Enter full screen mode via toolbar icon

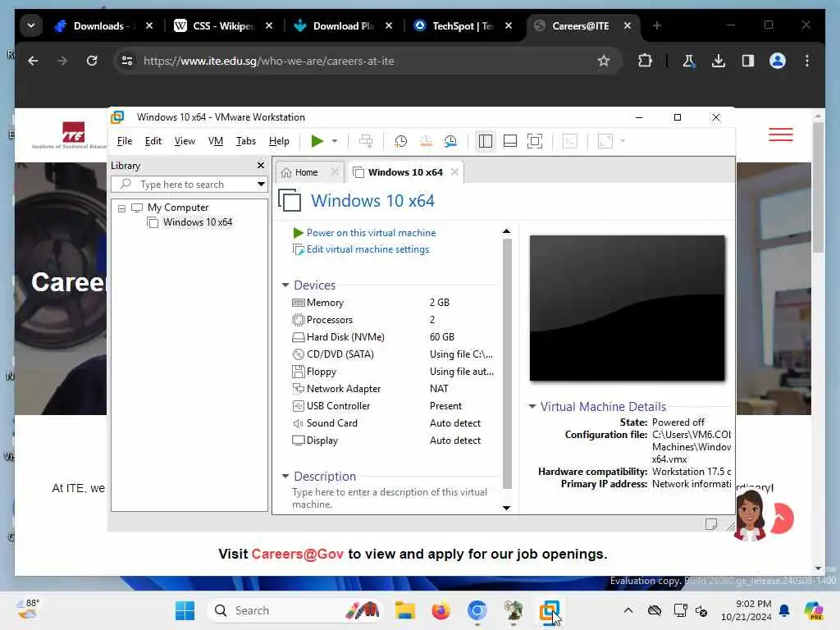pyautogui.click(x=535, y=141)
